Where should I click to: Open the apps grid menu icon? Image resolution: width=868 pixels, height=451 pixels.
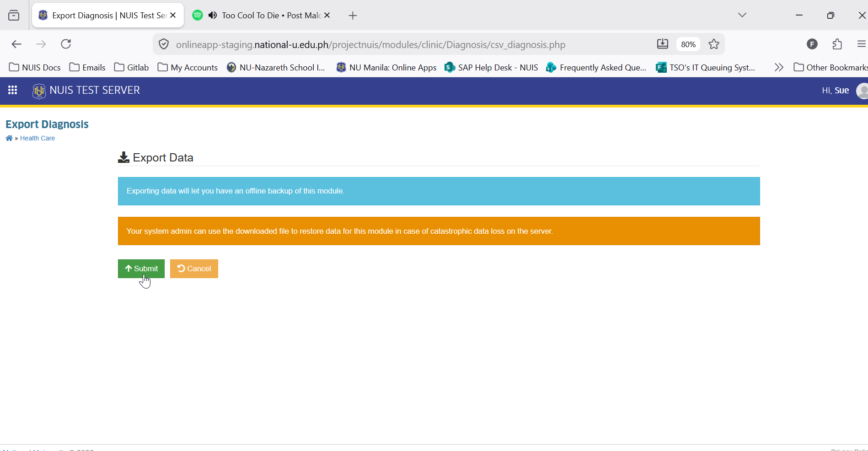[12, 90]
